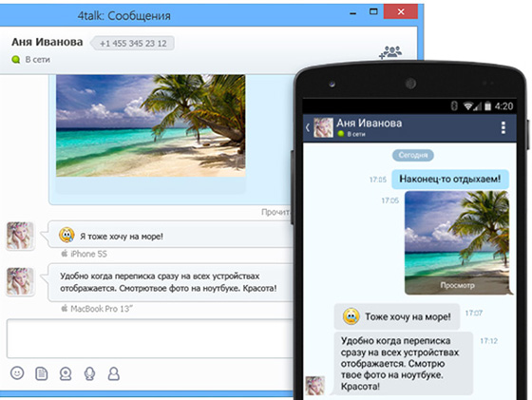Tap the crying emoji in phone message
Image resolution: width=532 pixels, height=400 pixels.
pyautogui.click(x=351, y=316)
